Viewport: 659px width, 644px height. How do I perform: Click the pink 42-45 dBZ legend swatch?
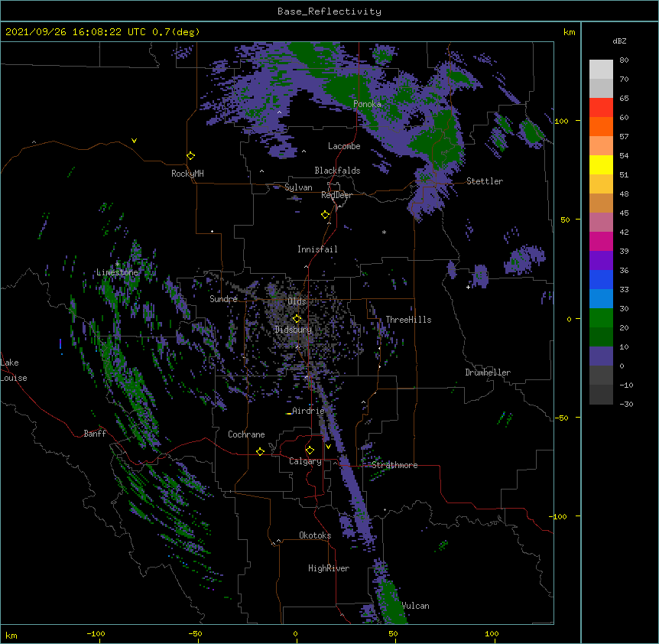click(601, 223)
